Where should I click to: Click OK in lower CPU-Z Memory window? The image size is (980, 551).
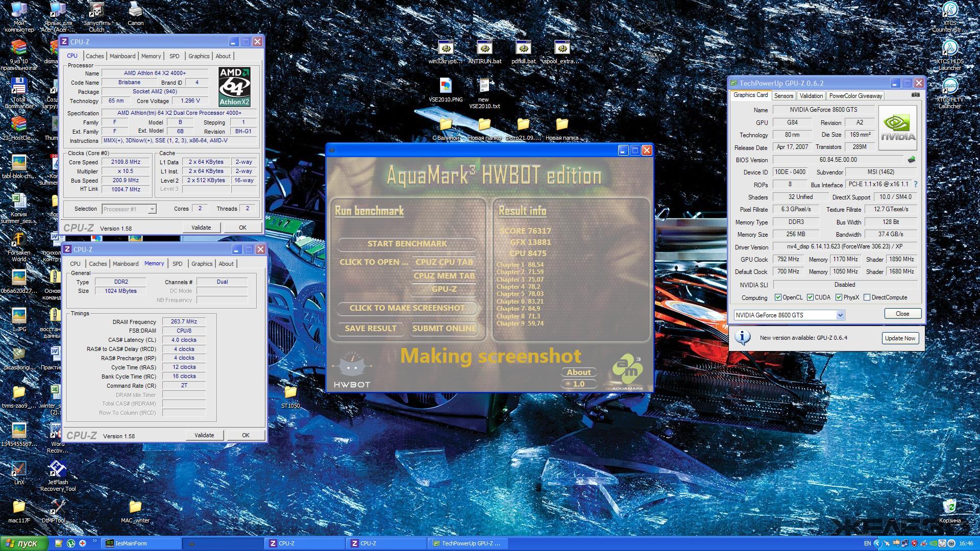tap(246, 435)
